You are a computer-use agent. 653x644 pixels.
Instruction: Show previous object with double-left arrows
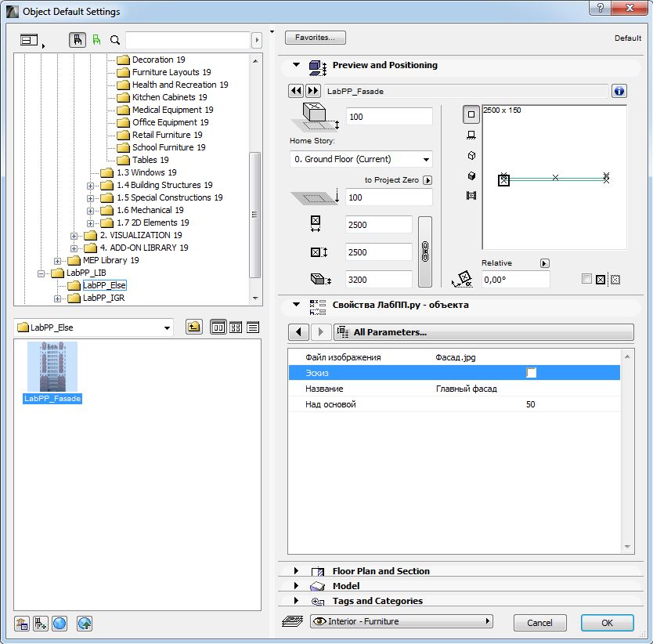(x=296, y=91)
